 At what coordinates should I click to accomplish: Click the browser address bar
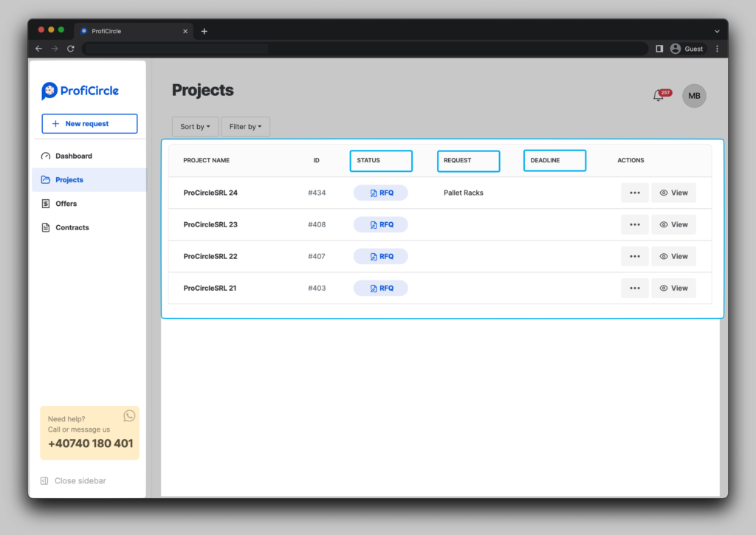pyautogui.click(x=365, y=49)
